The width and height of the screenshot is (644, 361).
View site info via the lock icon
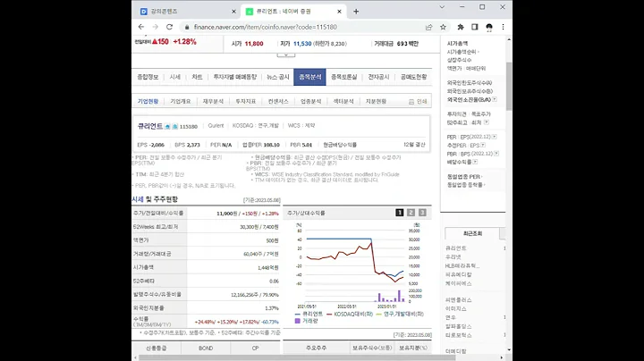tap(187, 27)
